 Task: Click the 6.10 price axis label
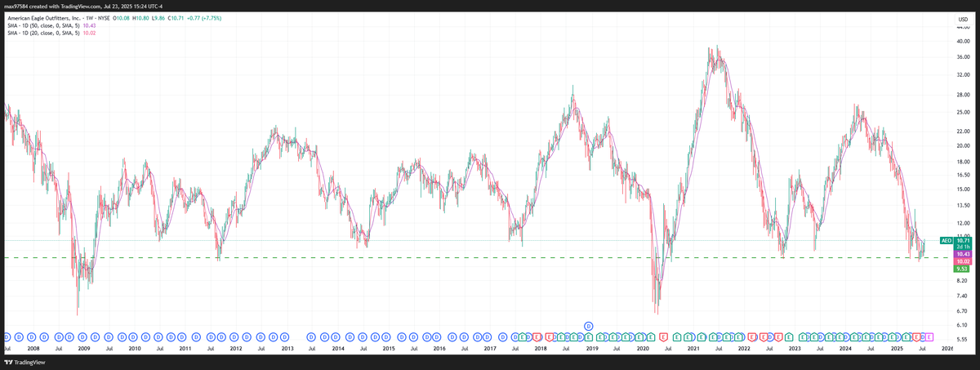963,325
